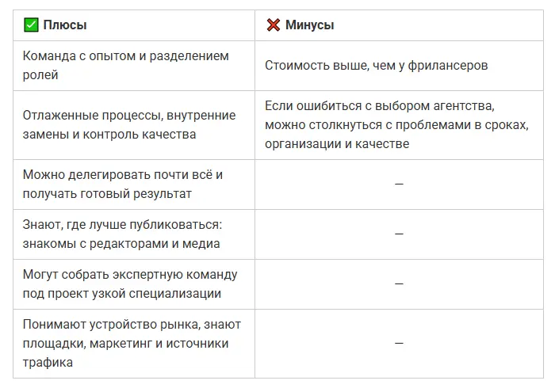The width and height of the screenshot is (555, 392).
Task: Click the text 'организации и качестве'
Action: tap(337, 143)
